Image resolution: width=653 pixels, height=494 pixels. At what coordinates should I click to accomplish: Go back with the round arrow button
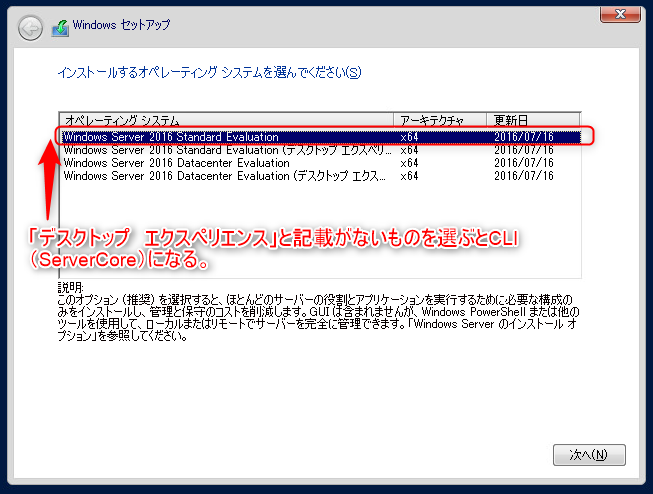pyautogui.click(x=30, y=28)
